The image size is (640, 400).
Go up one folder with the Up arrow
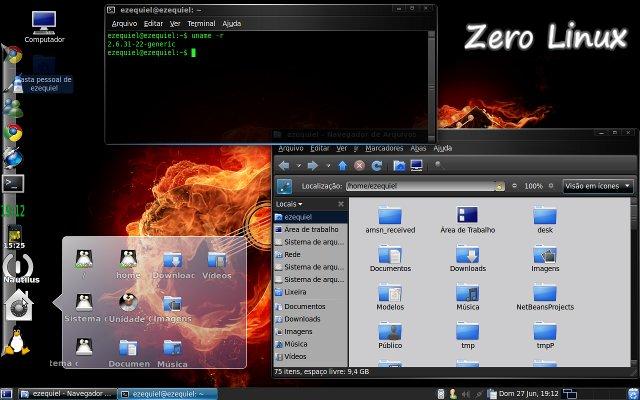(x=342, y=166)
